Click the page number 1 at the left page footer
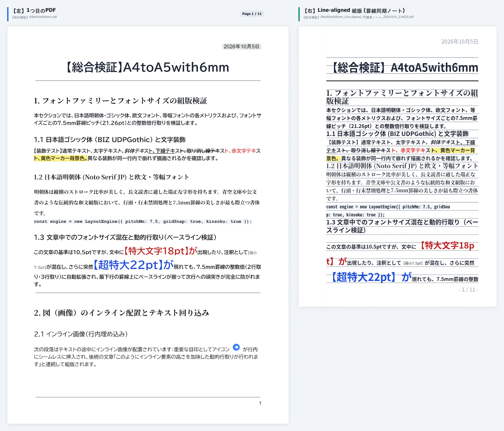Image resolution: width=504 pixels, height=431 pixels. 260,403
